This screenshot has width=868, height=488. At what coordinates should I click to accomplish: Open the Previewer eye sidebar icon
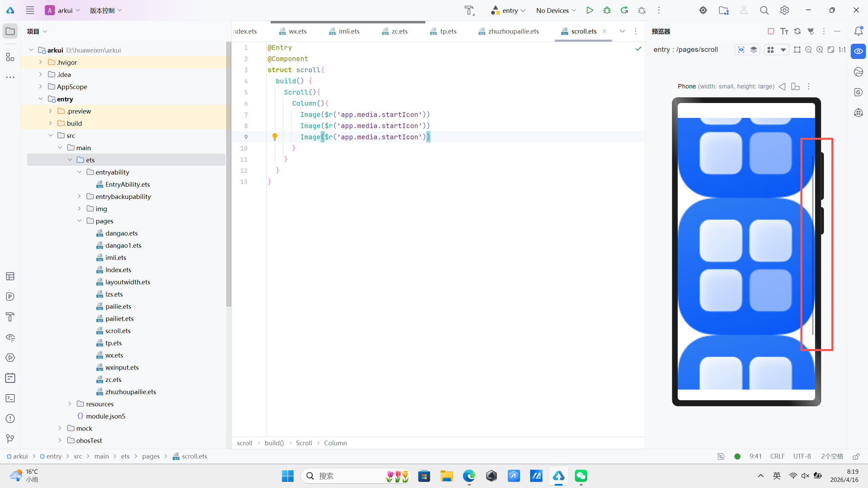[x=858, y=51]
